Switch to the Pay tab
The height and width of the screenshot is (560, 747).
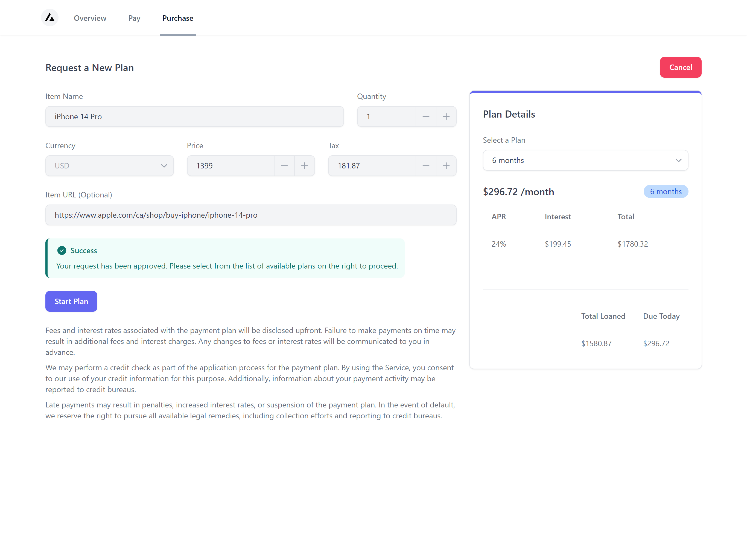click(134, 18)
